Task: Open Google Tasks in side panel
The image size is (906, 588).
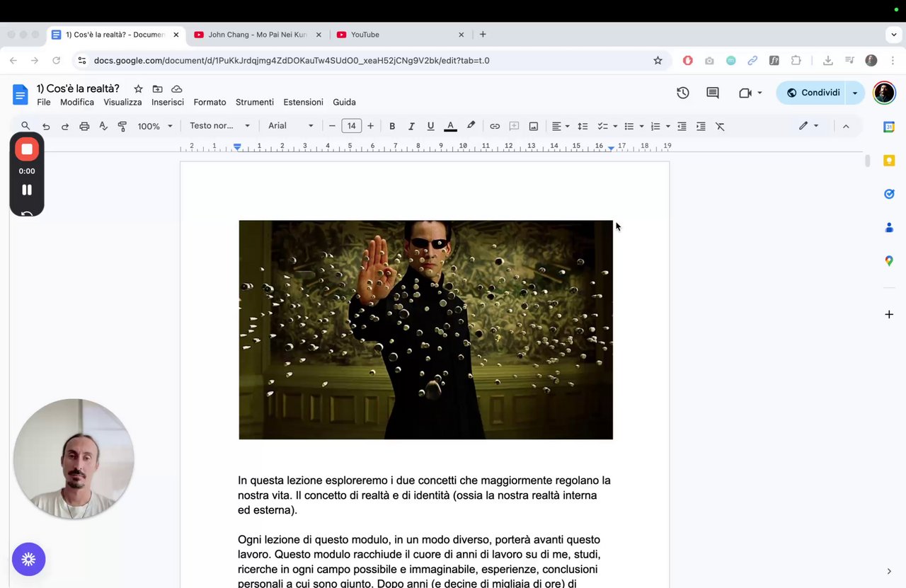Action: point(889,194)
